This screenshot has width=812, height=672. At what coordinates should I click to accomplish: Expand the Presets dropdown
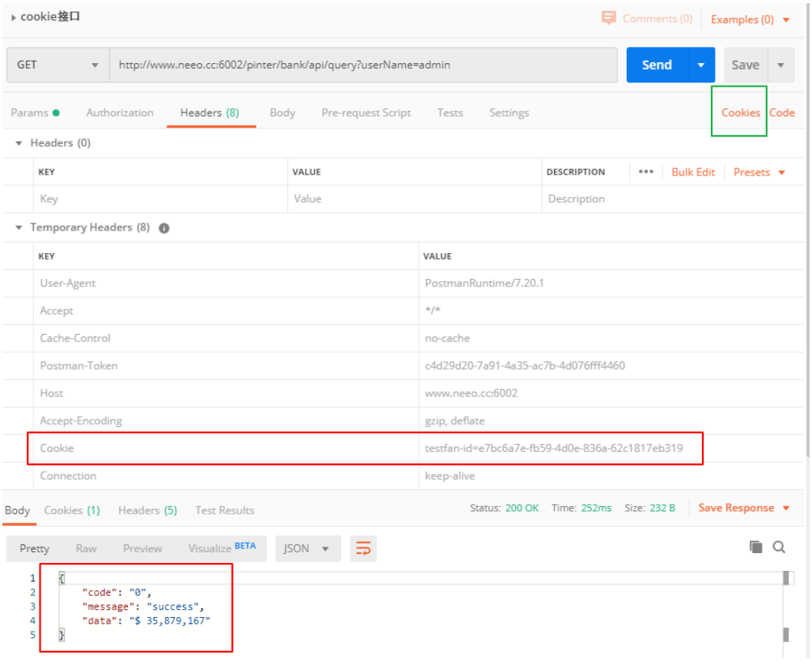point(759,172)
